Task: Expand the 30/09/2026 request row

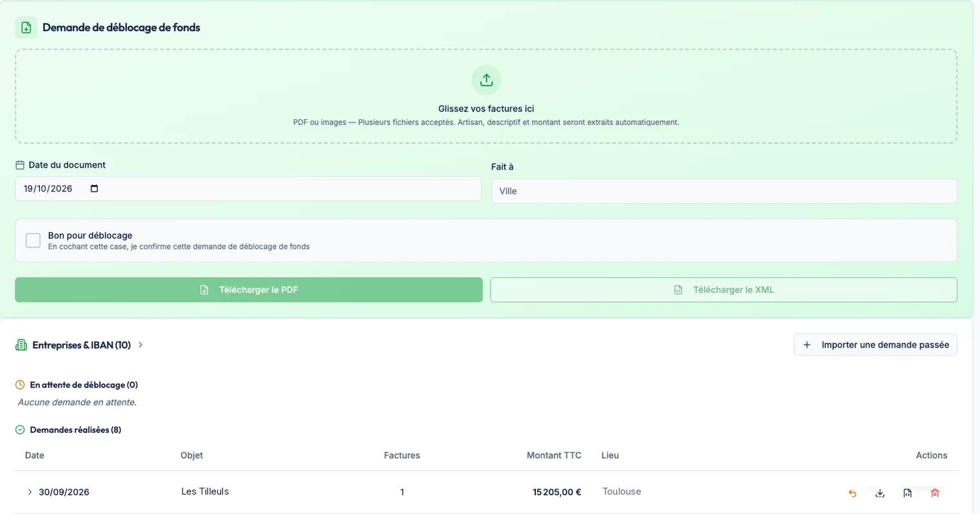Action: [30, 492]
